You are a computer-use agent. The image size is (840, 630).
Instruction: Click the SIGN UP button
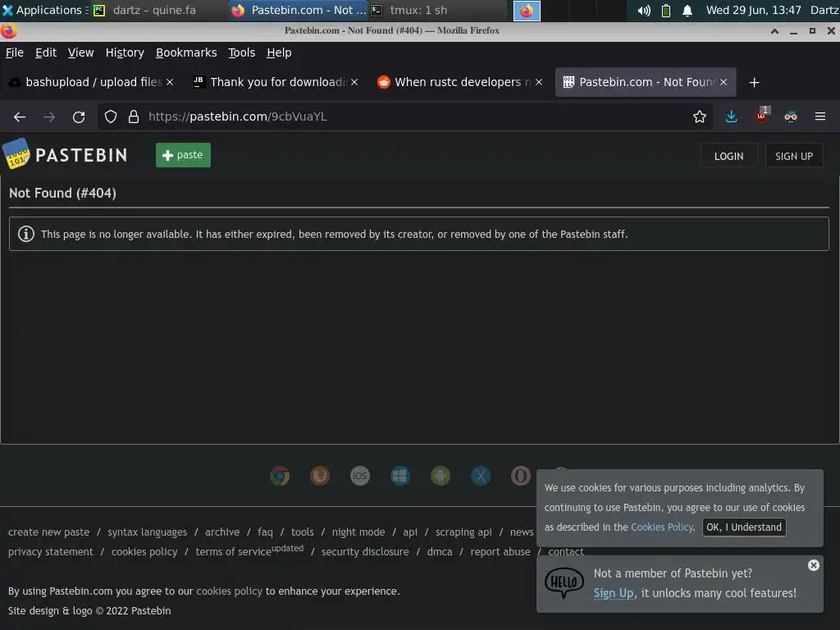[794, 156]
